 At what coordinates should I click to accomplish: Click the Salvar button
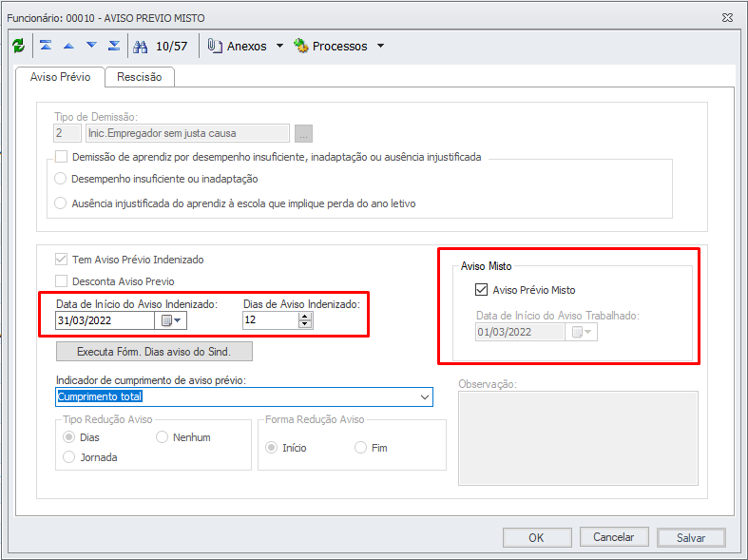691,537
